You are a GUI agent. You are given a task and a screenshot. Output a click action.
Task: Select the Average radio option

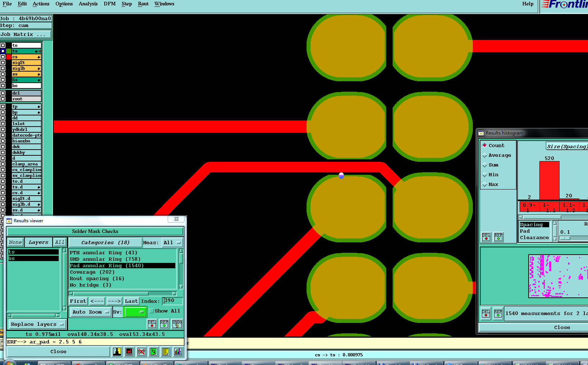tap(485, 155)
